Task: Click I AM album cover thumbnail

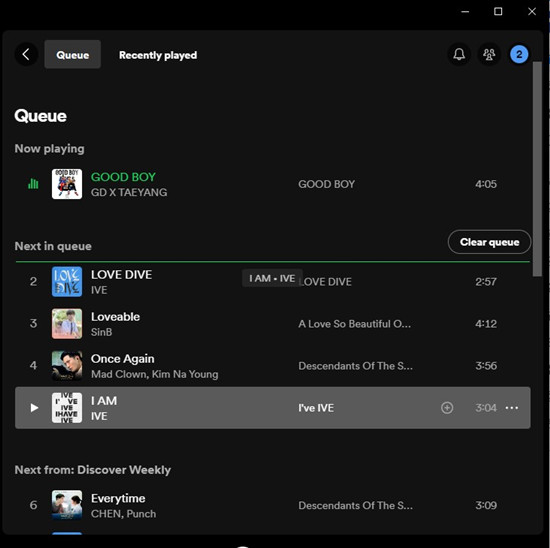Action: (67, 408)
